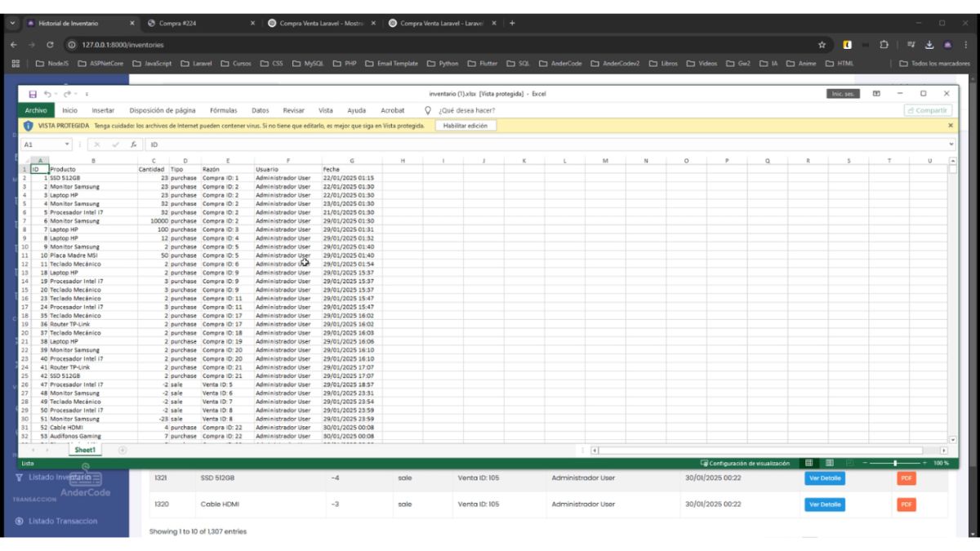Click the Undo arrow in Excel's title bar

pyautogui.click(x=47, y=94)
